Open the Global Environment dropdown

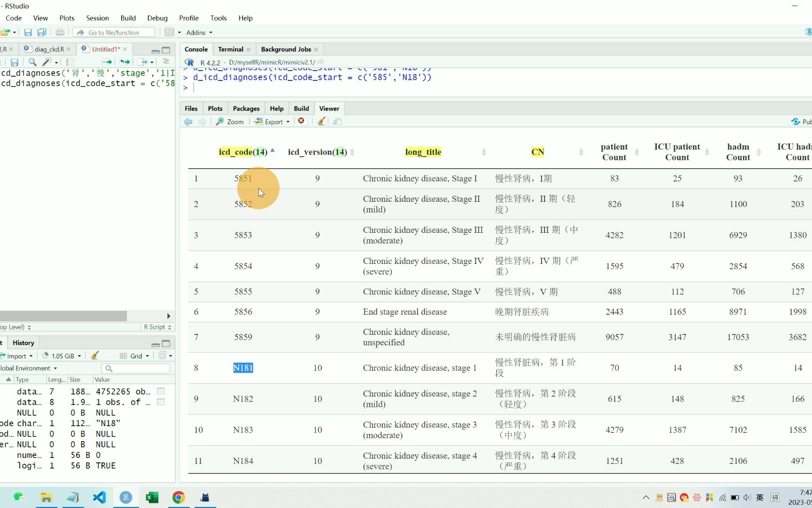(29, 368)
